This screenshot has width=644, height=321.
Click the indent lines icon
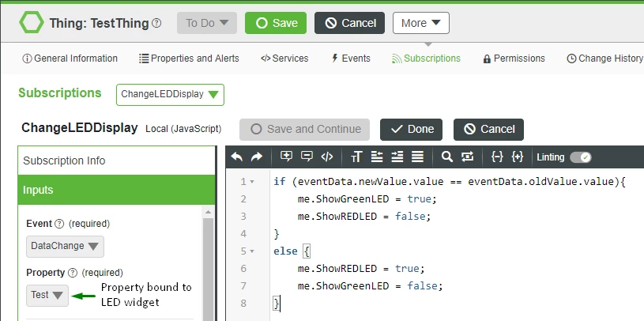coord(397,157)
